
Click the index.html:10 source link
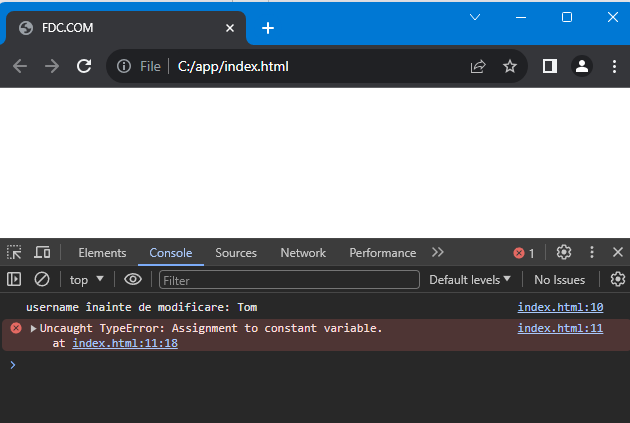(x=560, y=307)
